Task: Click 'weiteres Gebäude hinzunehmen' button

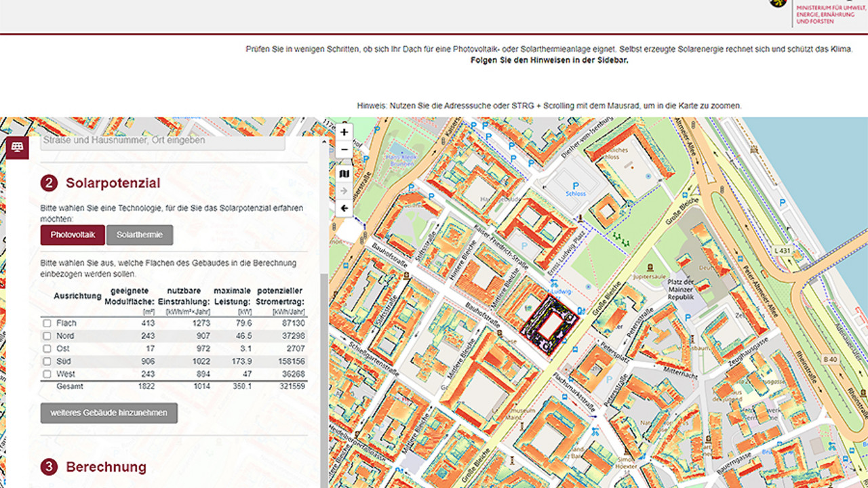Action: (x=108, y=413)
